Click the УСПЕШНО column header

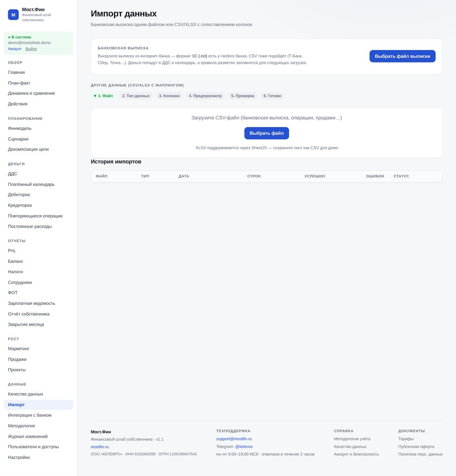point(315,176)
